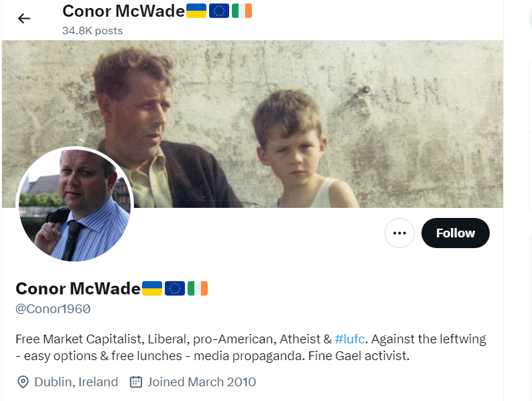Click the 34.8K posts count
The image size is (532, 401).
click(92, 31)
